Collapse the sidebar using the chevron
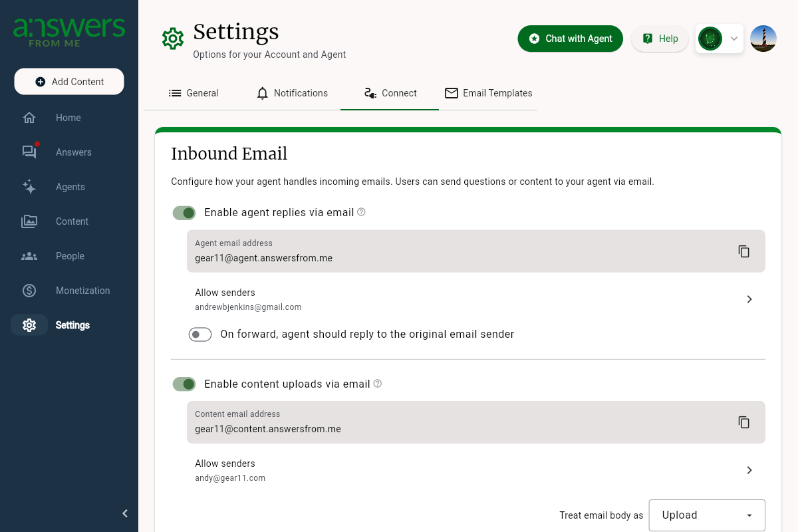This screenshot has width=798, height=532. [x=124, y=513]
